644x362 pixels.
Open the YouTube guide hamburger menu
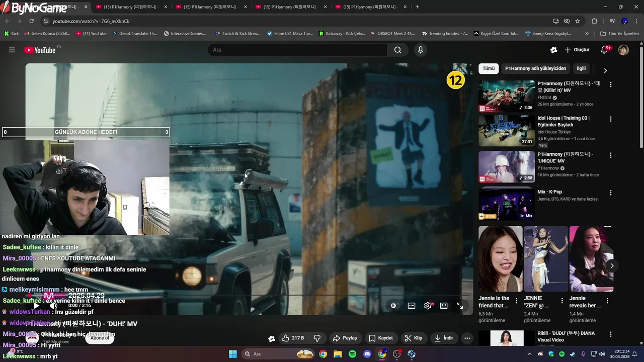click(12, 50)
